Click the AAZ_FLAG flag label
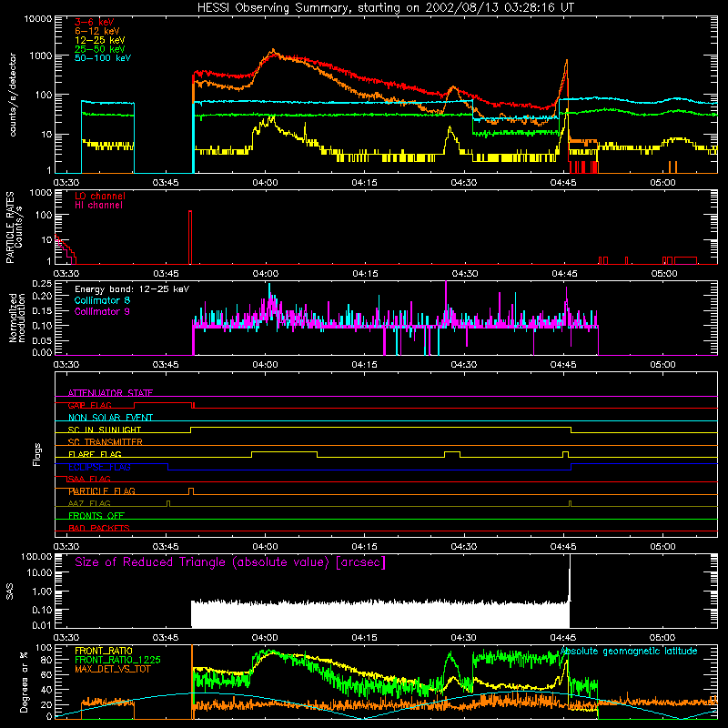The height and width of the screenshot is (728, 728). pos(89,503)
